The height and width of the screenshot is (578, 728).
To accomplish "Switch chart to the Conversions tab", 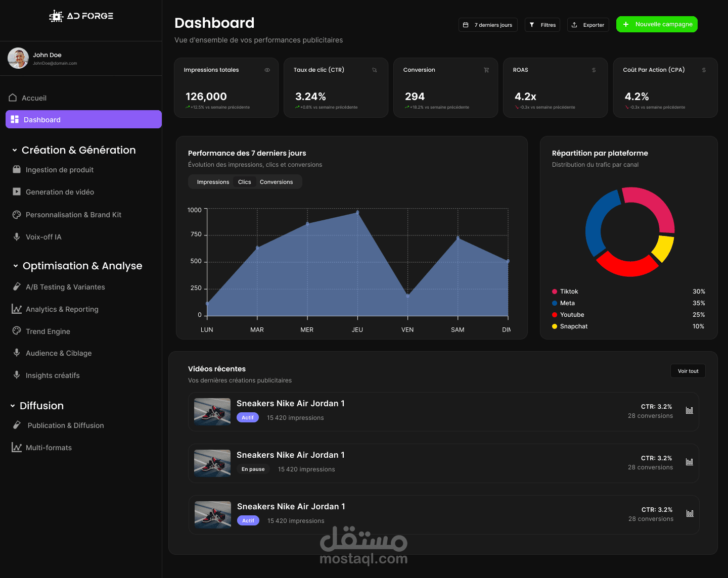I will 276,182.
